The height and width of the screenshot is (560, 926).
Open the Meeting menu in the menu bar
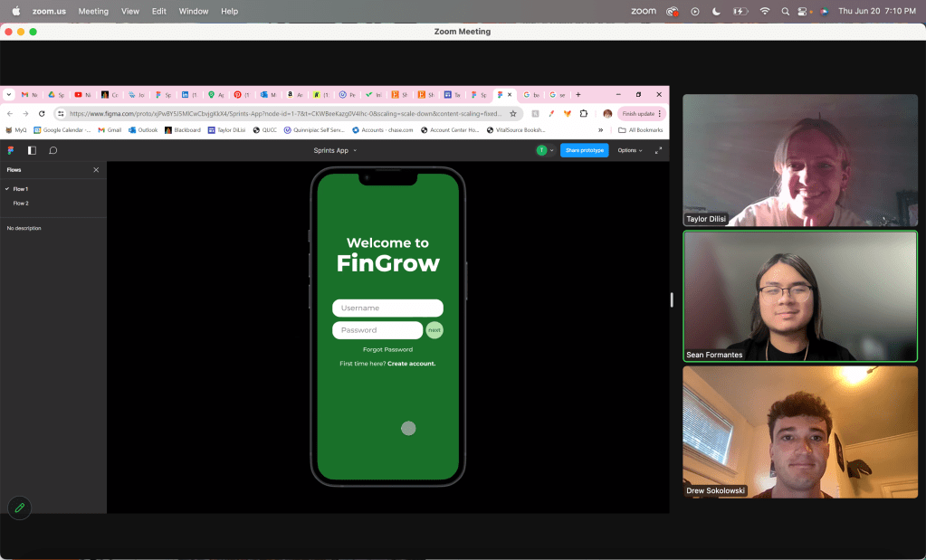pyautogui.click(x=93, y=11)
